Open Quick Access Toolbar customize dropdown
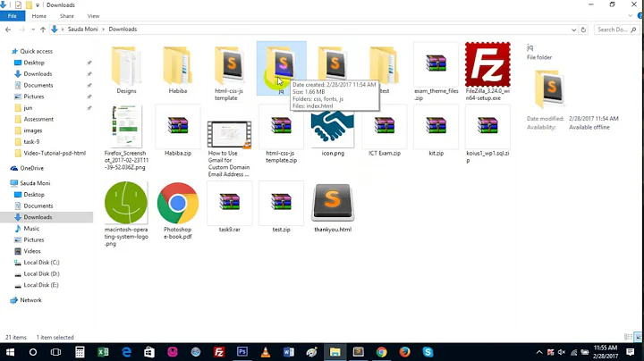Viewport: 644px width, 361px height. point(38,5)
